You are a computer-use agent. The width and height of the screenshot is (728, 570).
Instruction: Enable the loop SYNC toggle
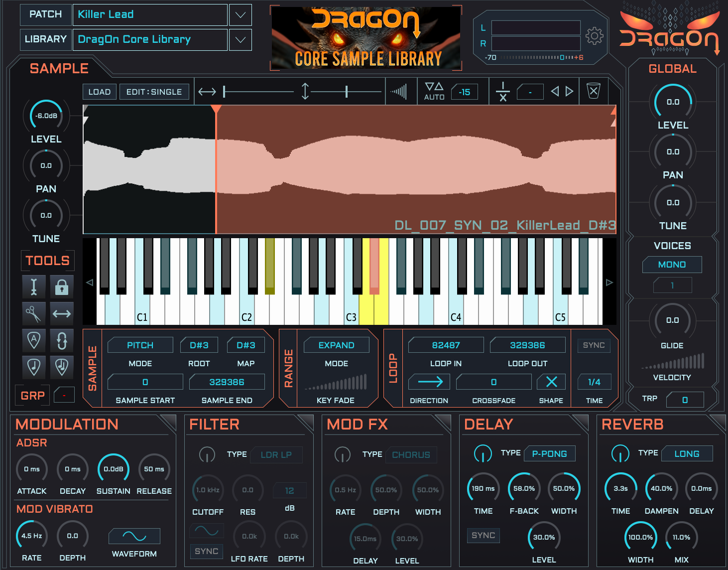click(594, 345)
